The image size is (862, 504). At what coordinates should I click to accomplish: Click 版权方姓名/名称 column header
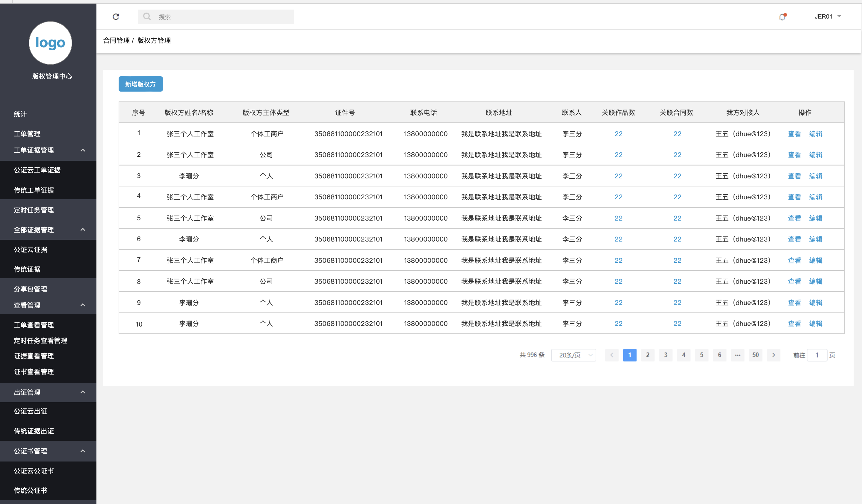(189, 113)
